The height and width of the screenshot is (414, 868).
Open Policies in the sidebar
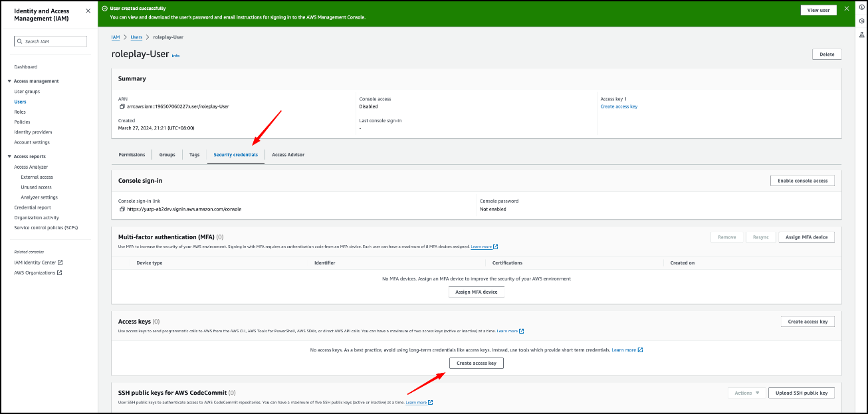pos(22,122)
